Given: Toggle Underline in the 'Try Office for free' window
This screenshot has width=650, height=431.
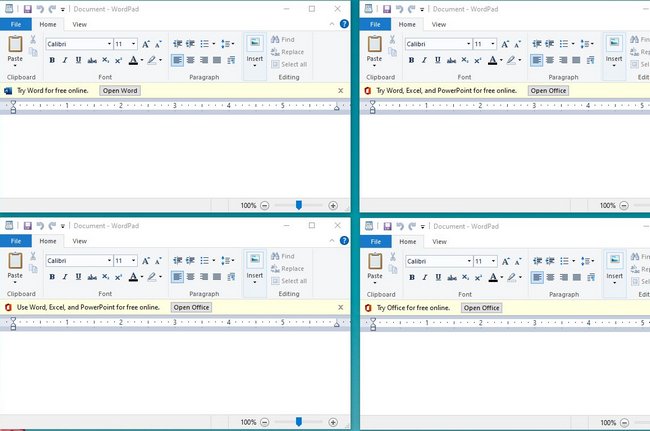Looking at the screenshot, I should (438, 277).
